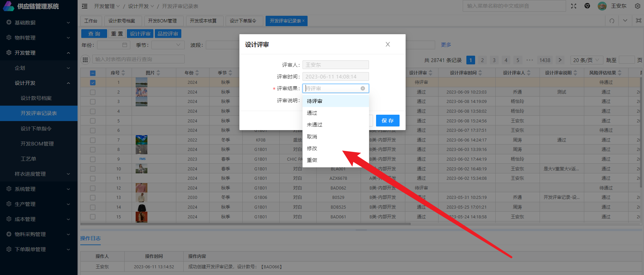Image resolution: width=644 pixels, height=275 pixels.
Task: Clear the 评审结果 field with the clear icon
Action: pyautogui.click(x=363, y=89)
